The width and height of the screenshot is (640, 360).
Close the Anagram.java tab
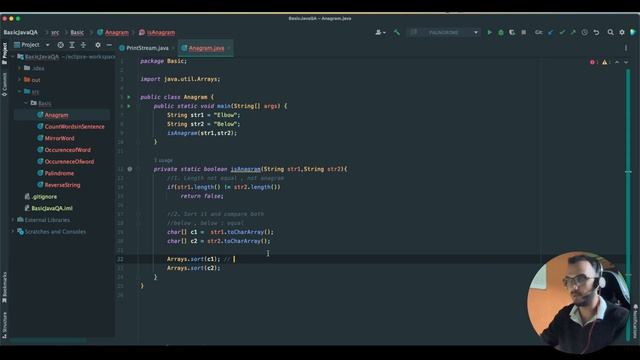229,48
